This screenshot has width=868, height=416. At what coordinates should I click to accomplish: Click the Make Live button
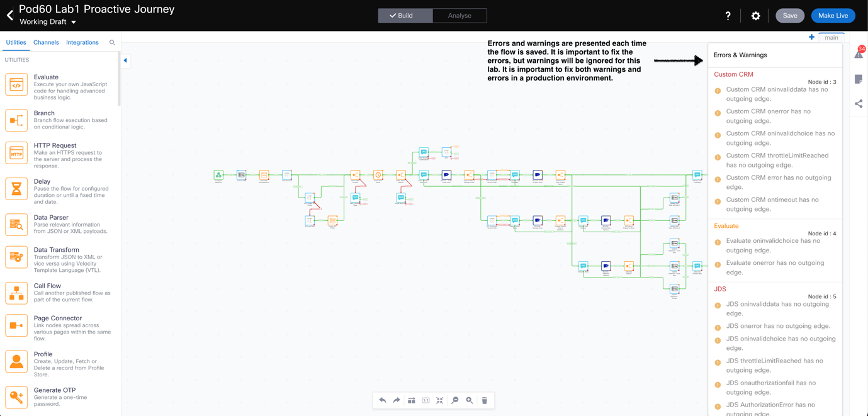tap(833, 16)
